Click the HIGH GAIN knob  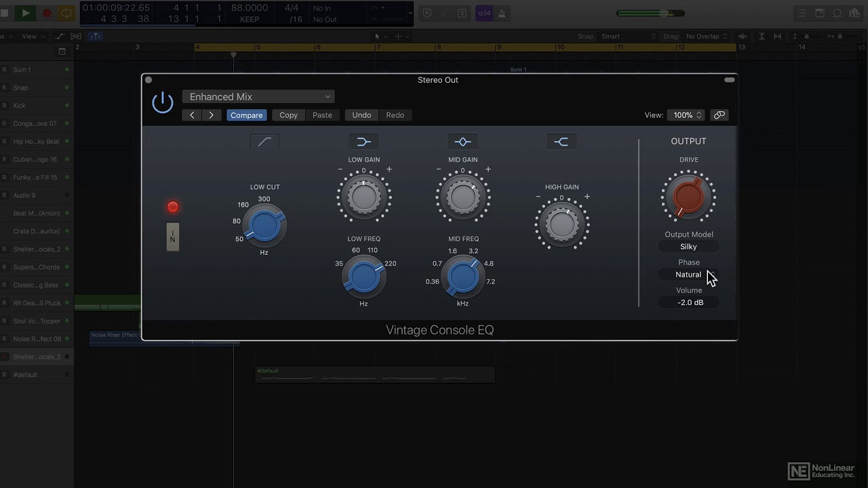(561, 224)
